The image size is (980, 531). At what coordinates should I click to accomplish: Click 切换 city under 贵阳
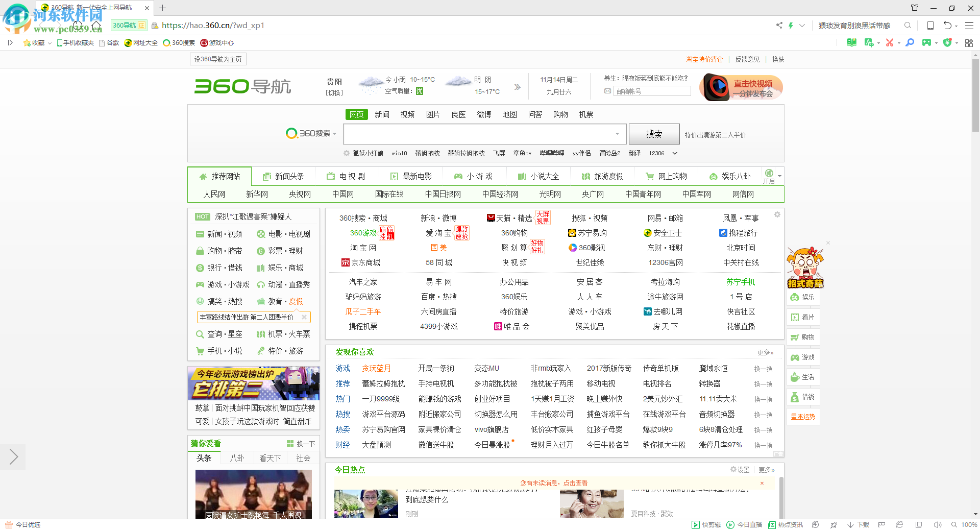point(334,93)
